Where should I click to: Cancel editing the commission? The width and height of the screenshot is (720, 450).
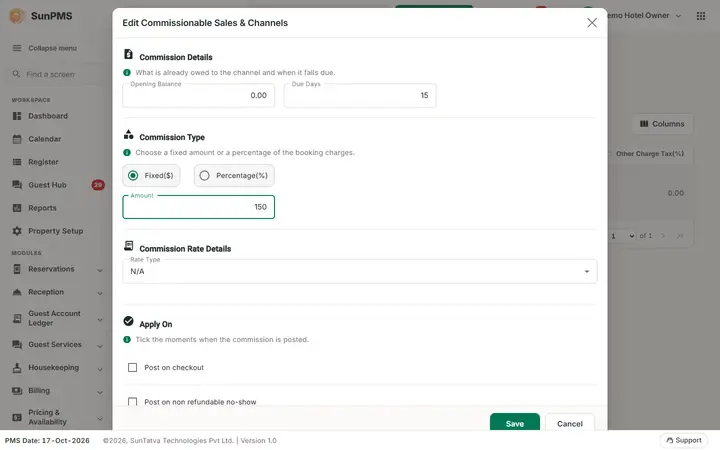570,423
